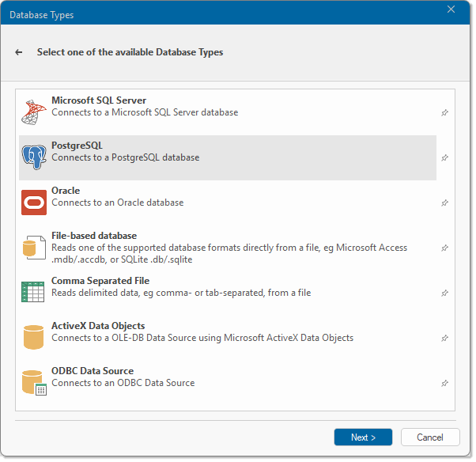
Task: Go back using the left arrow
Action: point(19,52)
